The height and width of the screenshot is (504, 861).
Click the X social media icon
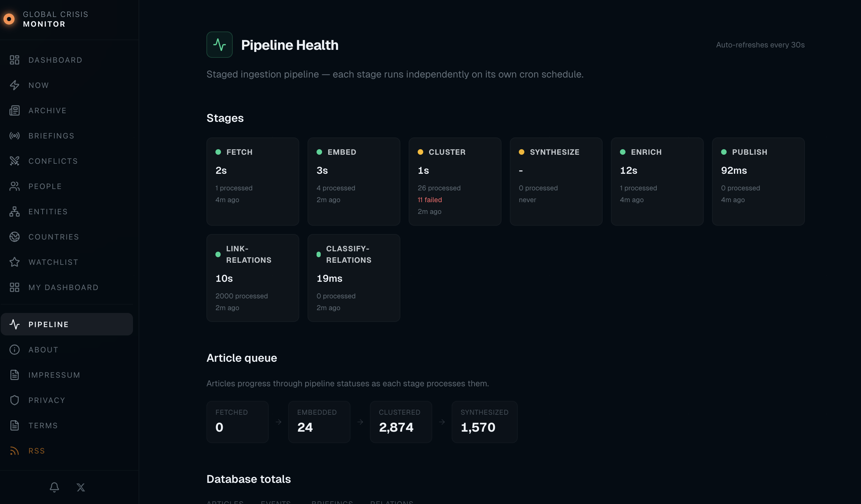pos(81,487)
